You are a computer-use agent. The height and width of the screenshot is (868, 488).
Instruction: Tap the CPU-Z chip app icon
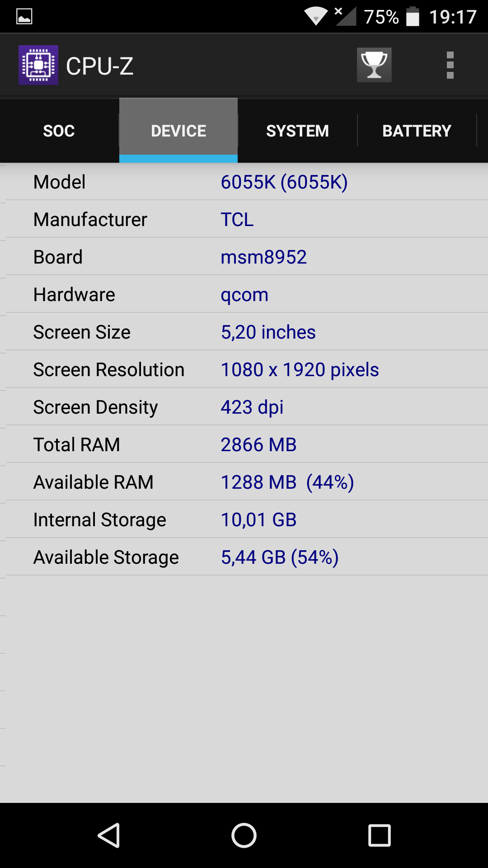pyautogui.click(x=38, y=65)
